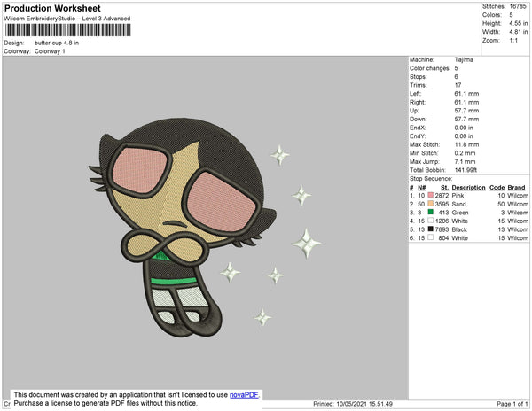
Task: Click the 'N#' column header
Action: 421,188
